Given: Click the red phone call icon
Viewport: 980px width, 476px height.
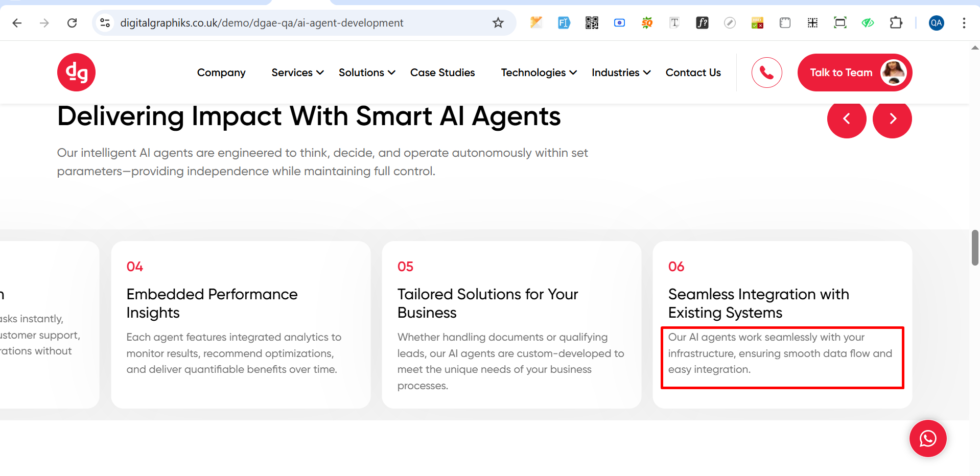Looking at the screenshot, I should click(x=766, y=73).
